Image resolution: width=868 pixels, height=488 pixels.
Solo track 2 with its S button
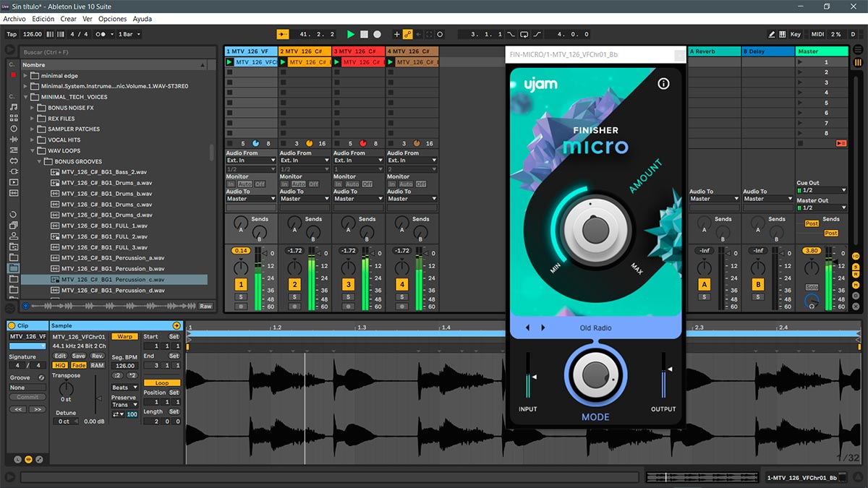[294, 297]
